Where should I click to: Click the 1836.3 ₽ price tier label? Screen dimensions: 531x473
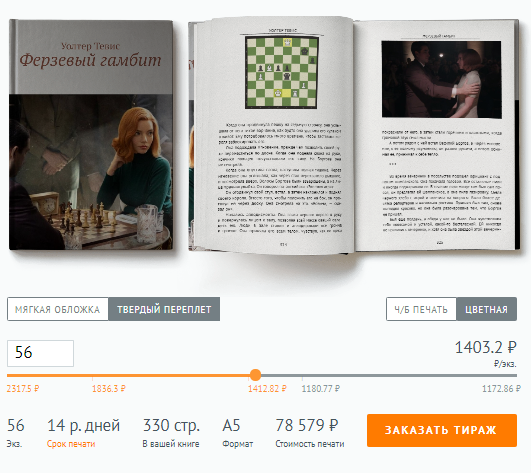tap(109, 388)
